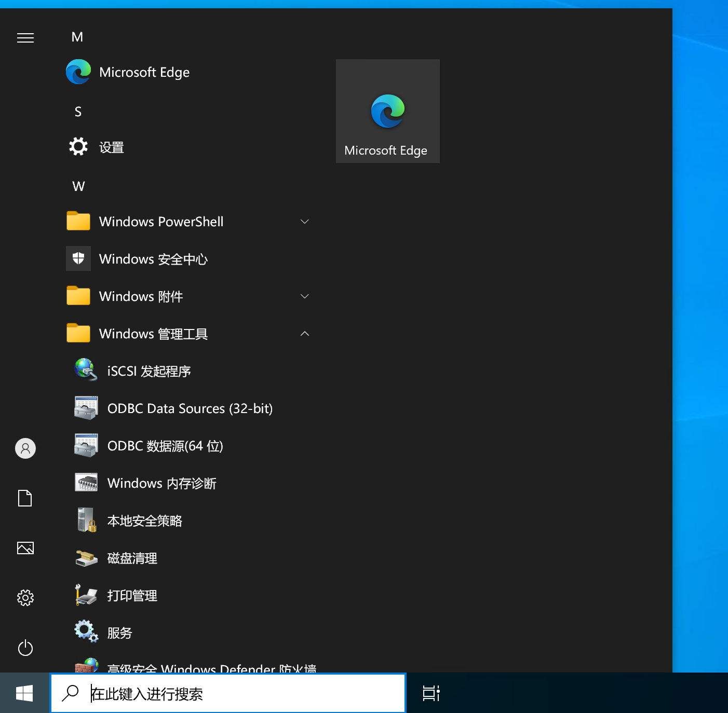
Task: Open the Task View taskbar icon
Action: pos(431,693)
